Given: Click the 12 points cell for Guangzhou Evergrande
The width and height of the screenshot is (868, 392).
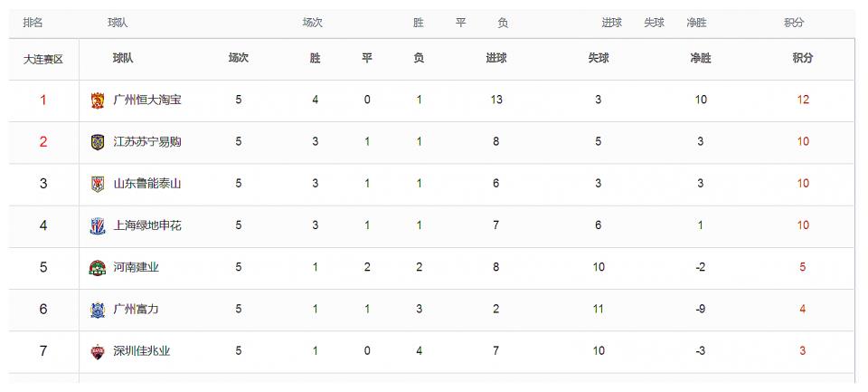Looking at the screenshot, I should click(x=803, y=100).
